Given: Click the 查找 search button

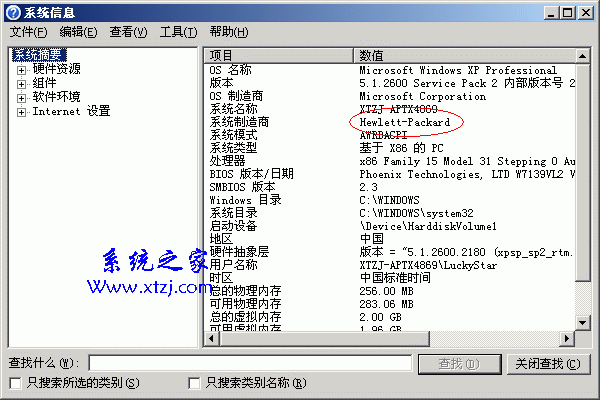Looking at the screenshot, I should (459, 364).
